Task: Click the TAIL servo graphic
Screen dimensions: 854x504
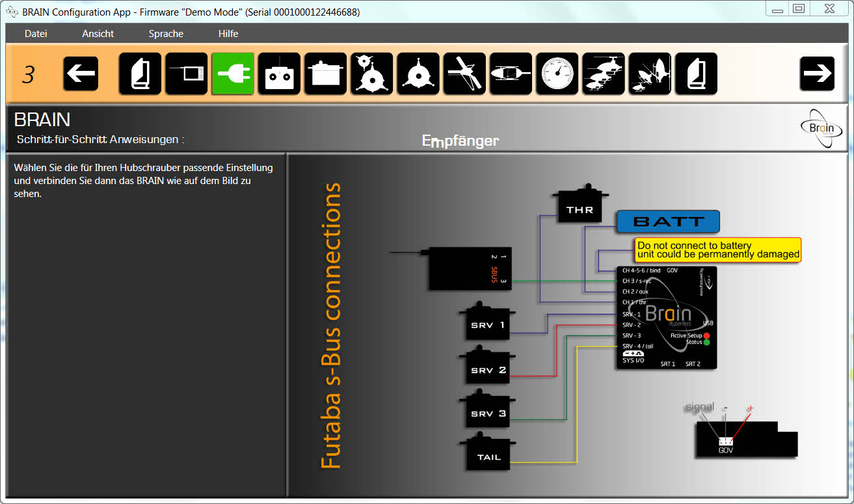Action: 487,452
